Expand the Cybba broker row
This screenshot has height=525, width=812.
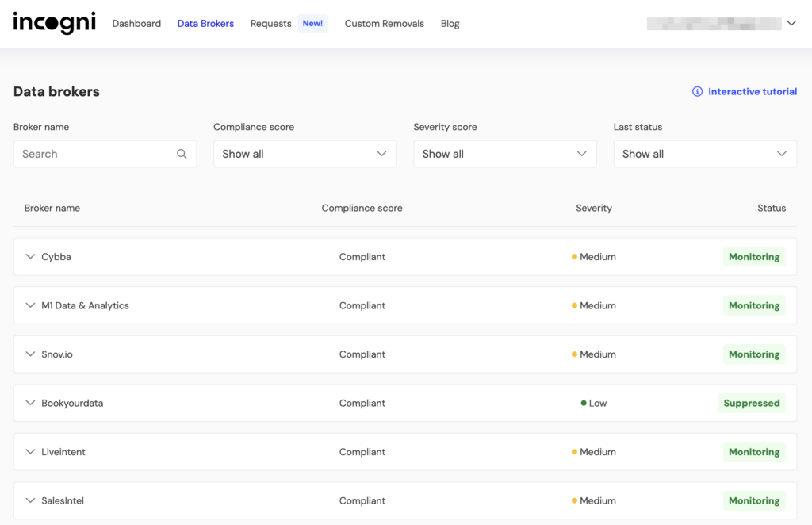pos(30,257)
